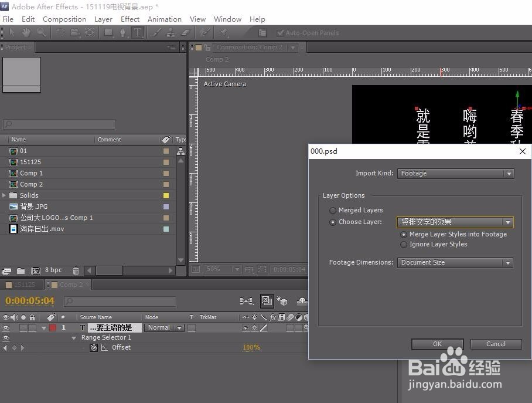532x403 pixels.
Task: Select the Puppet Pin tool
Action: click(223, 33)
